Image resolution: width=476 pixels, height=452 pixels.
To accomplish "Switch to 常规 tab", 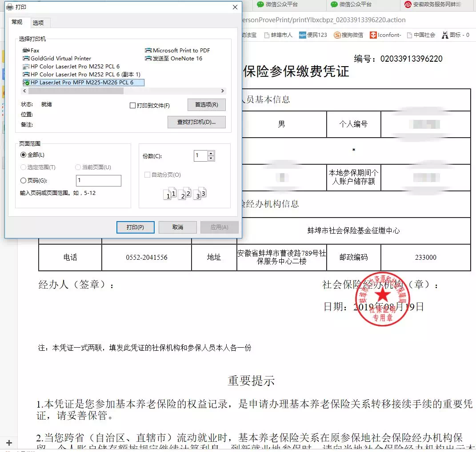I will tap(17, 22).
